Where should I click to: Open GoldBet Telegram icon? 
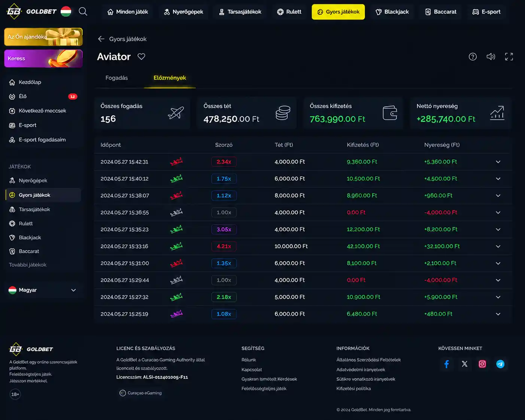(x=500, y=364)
